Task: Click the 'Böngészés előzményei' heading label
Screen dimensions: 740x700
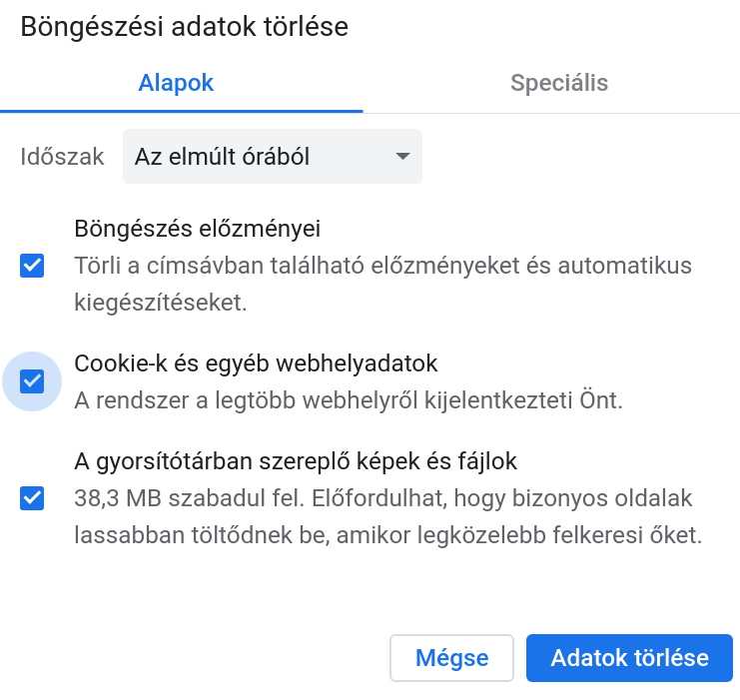Action: click(x=198, y=229)
